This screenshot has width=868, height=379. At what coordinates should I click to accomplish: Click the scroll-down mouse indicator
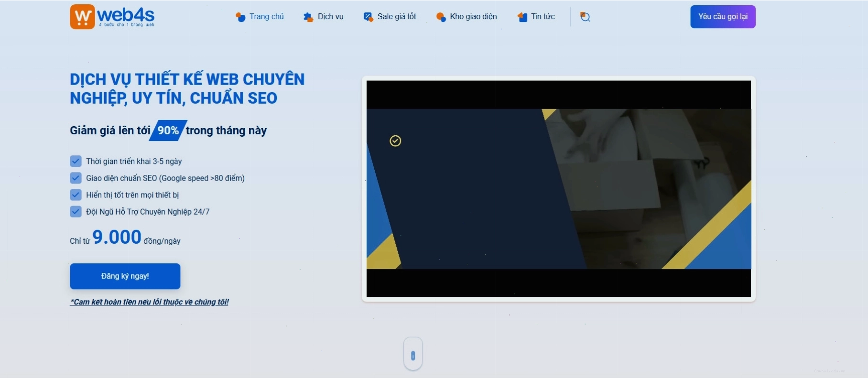(413, 354)
